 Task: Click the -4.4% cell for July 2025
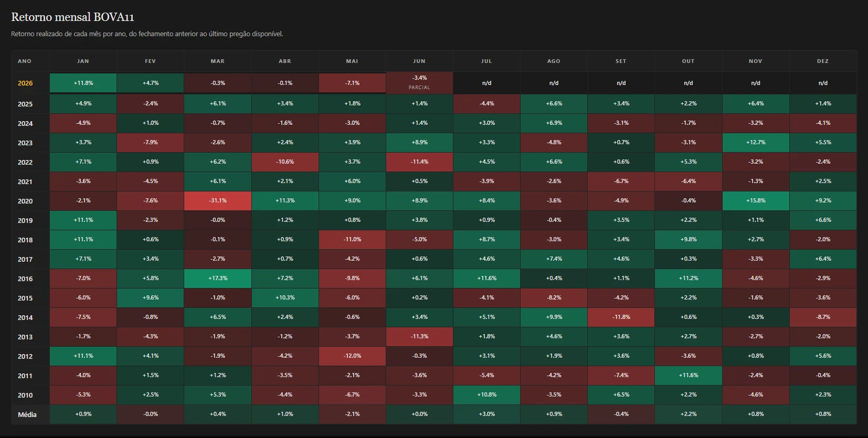(x=486, y=103)
